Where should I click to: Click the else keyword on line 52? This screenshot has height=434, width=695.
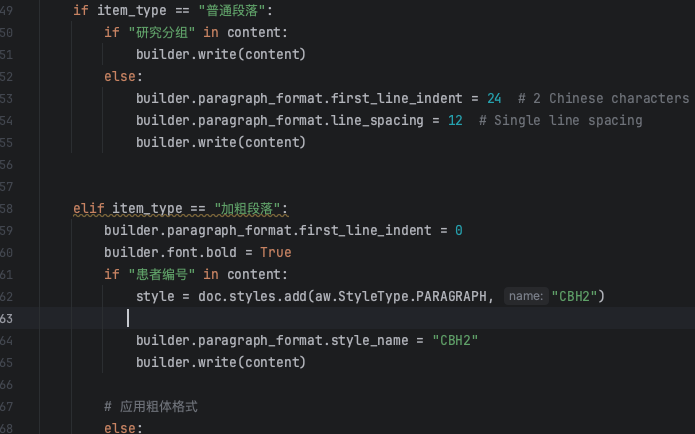click(x=120, y=77)
